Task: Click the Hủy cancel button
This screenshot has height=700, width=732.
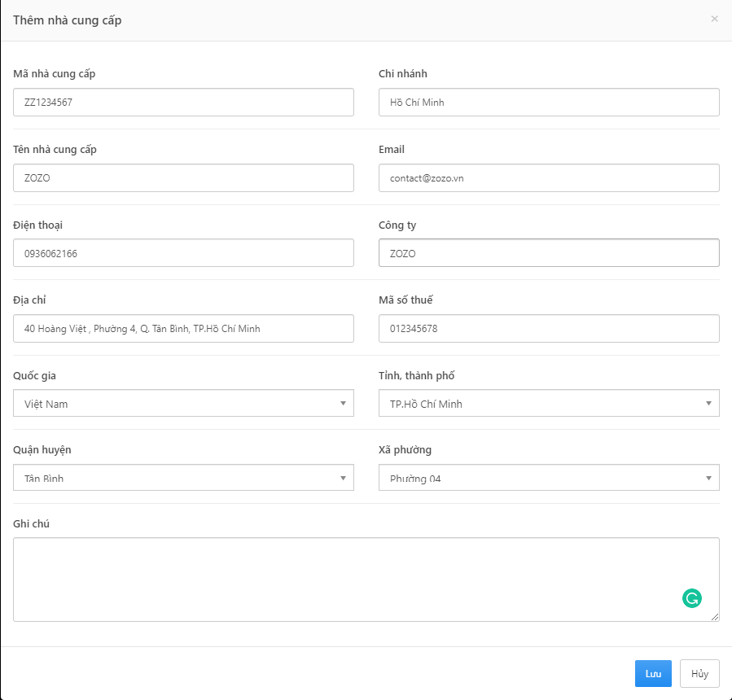Action: coord(699,673)
